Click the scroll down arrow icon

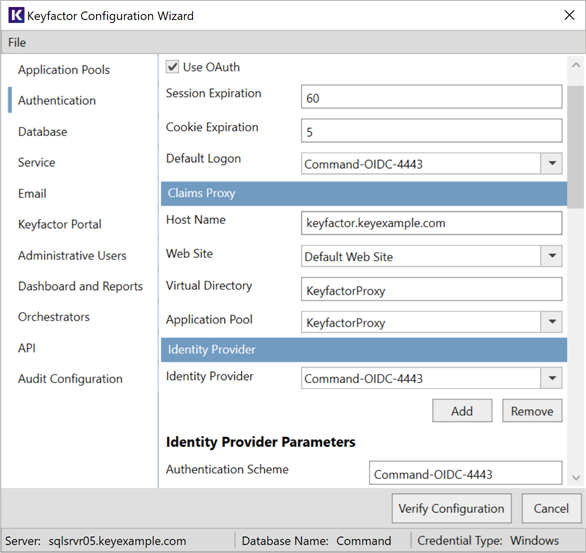pyautogui.click(x=576, y=478)
